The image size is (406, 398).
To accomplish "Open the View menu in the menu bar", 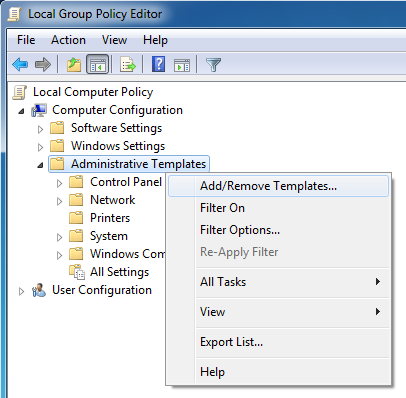I will pyautogui.click(x=114, y=40).
